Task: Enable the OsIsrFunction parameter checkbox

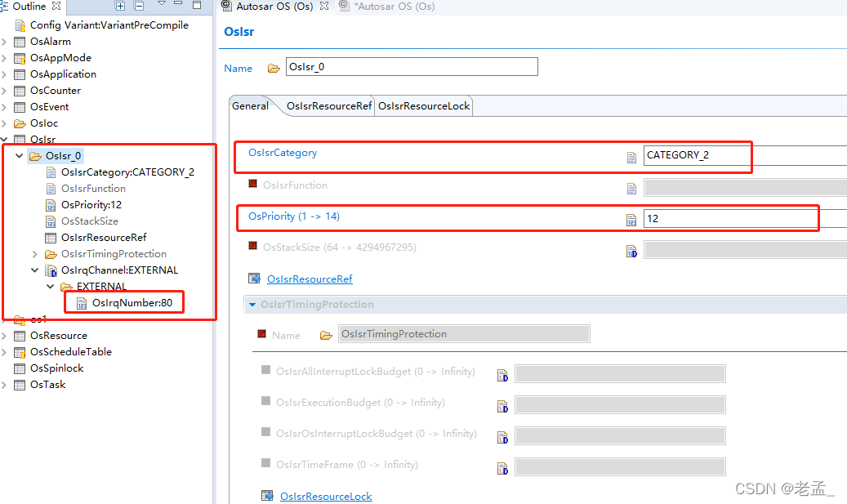Action: click(x=253, y=184)
